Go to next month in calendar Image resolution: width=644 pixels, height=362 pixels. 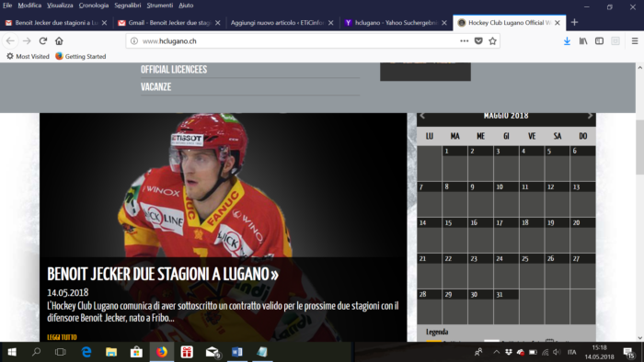(590, 116)
